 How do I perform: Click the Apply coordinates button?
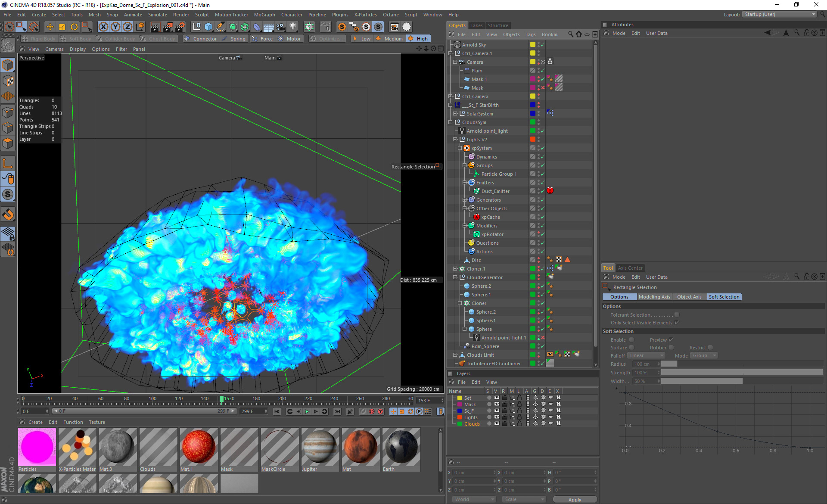tap(575, 499)
